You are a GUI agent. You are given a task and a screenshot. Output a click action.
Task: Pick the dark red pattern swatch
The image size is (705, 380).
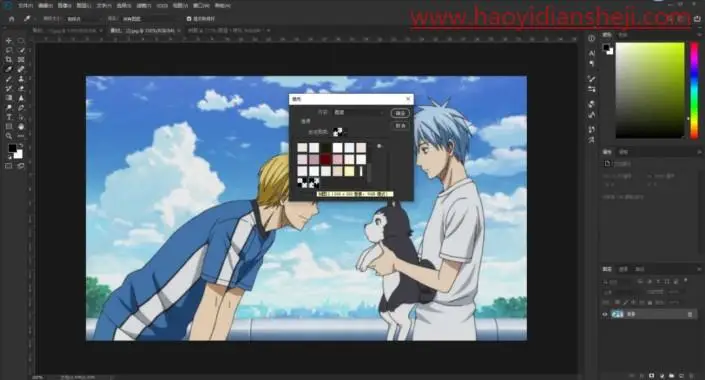click(326, 159)
